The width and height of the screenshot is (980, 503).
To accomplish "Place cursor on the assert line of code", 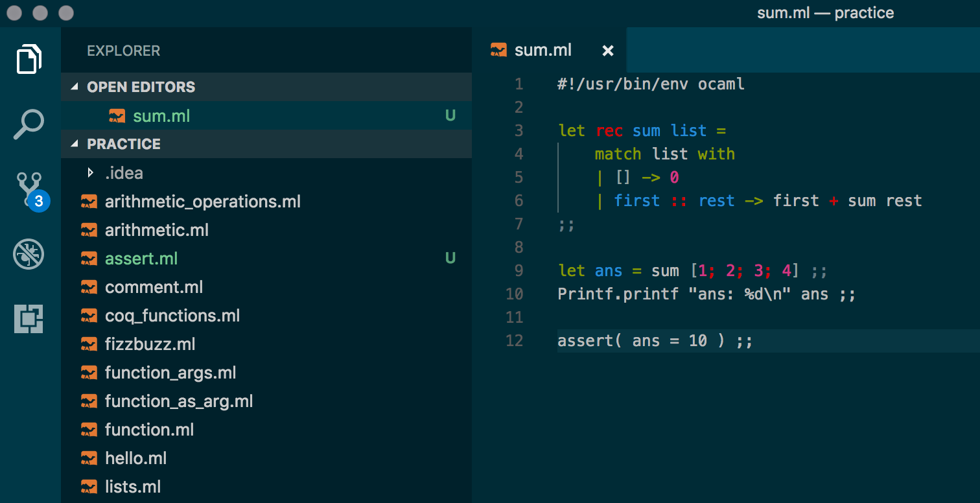I will pyautogui.click(x=655, y=341).
